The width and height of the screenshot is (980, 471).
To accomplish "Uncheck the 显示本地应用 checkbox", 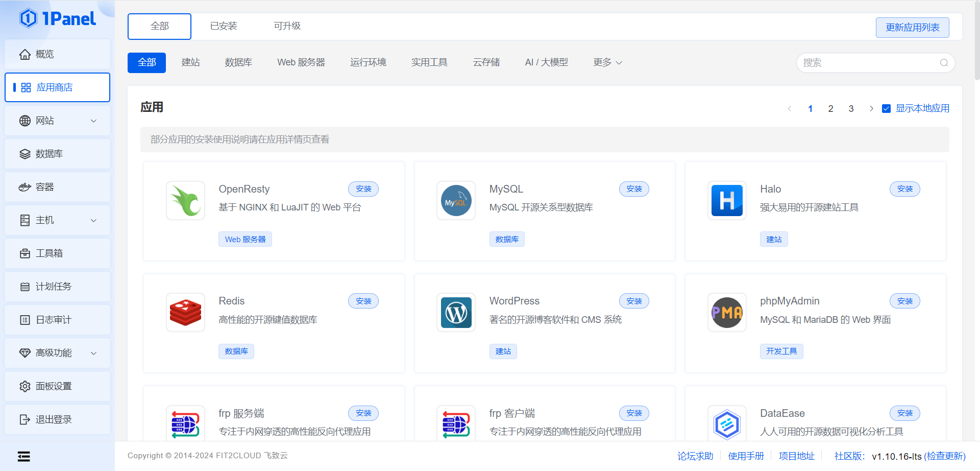I will [887, 109].
